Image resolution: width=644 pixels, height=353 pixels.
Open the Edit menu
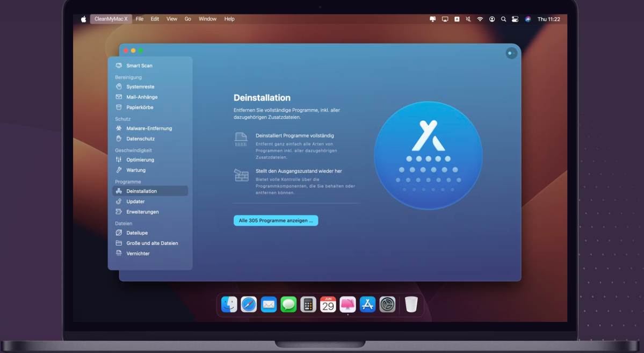tap(155, 19)
